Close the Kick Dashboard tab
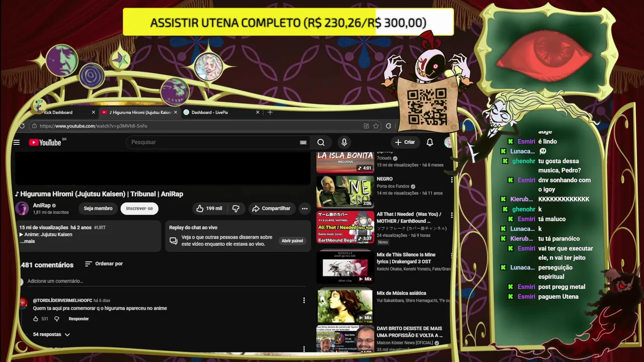Screen dimensions: 644x362 tap(93, 112)
